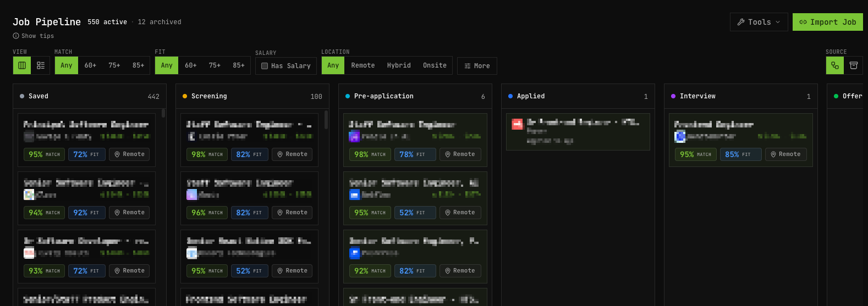Click company logo on first Pre-application card
This screenshot has width=868, height=306.
pyautogui.click(x=354, y=136)
